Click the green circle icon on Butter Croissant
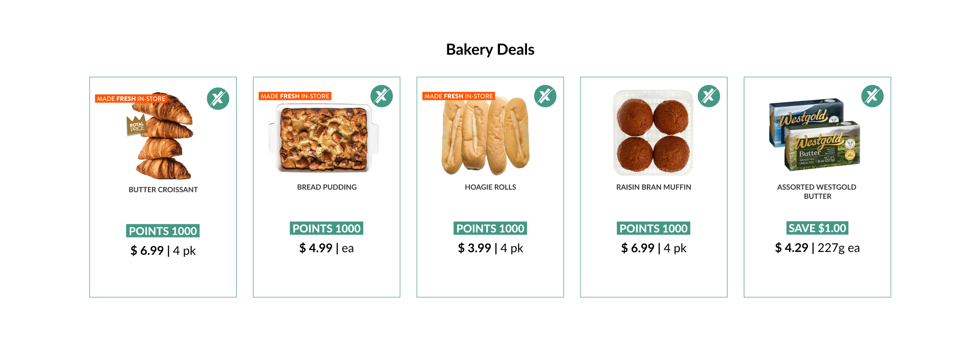The image size is (980, 342). click(218, 98)
